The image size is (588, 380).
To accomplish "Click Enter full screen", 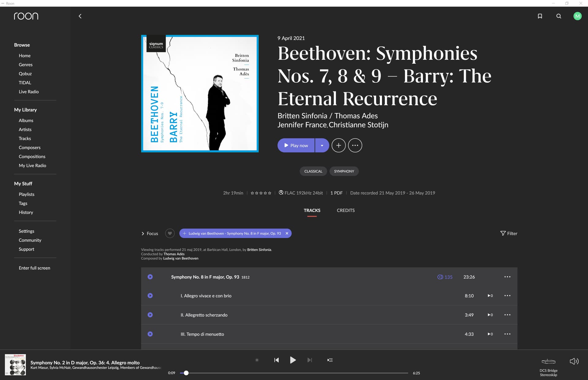I will [x=34, y=268].
